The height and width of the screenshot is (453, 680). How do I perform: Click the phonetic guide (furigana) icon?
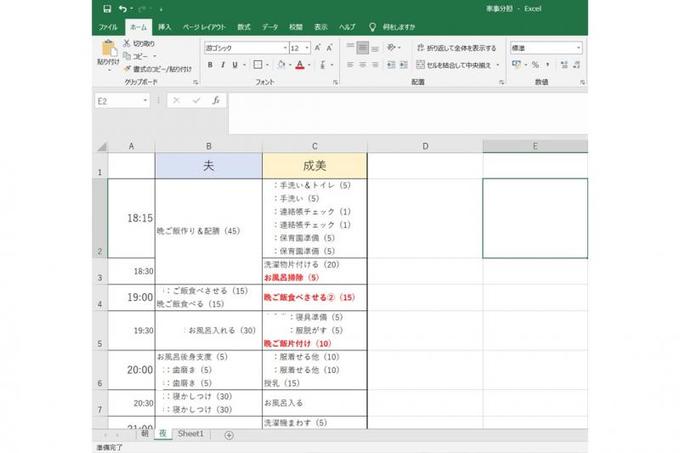coord(323,65)
